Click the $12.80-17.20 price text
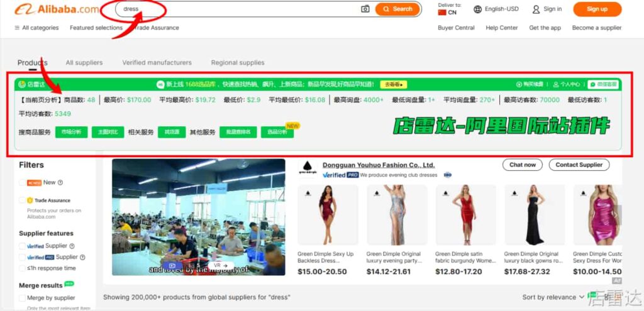 (458, 271)
